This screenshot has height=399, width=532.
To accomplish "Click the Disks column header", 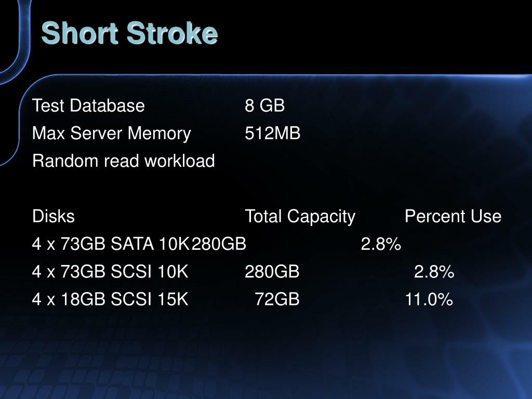I will [54, 216].
